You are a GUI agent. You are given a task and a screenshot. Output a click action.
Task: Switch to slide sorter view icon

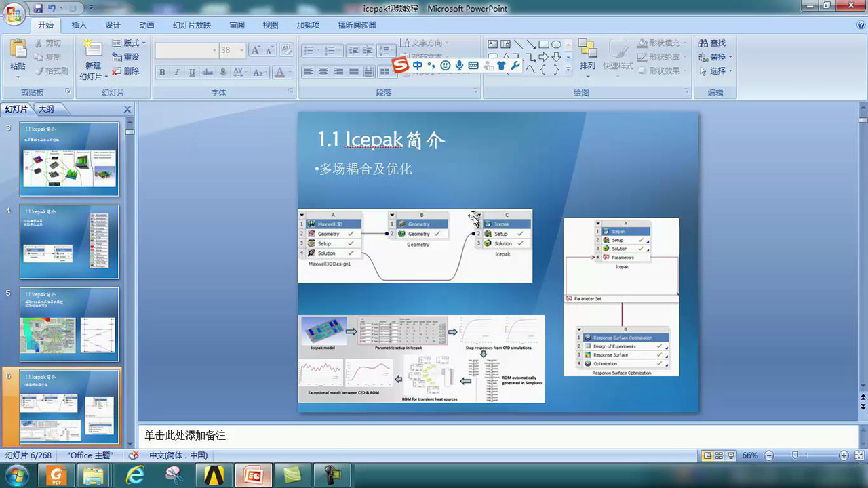(719, 455)
